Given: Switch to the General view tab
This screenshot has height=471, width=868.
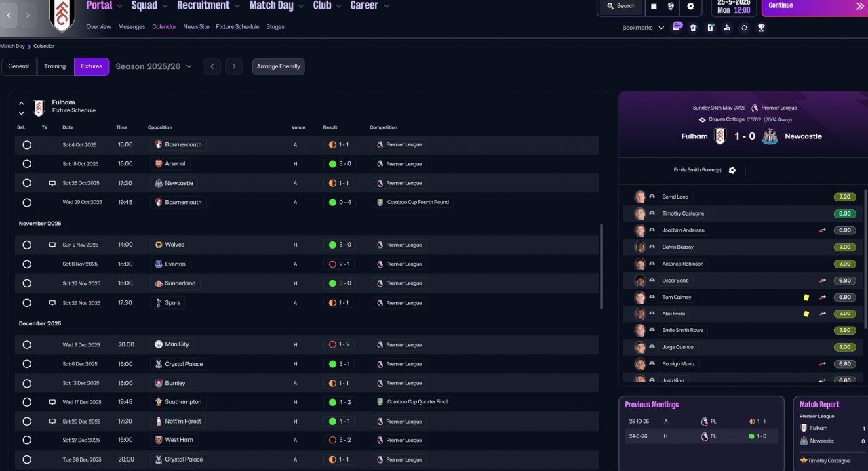Looking at the screenshot, I should [19, 66].
